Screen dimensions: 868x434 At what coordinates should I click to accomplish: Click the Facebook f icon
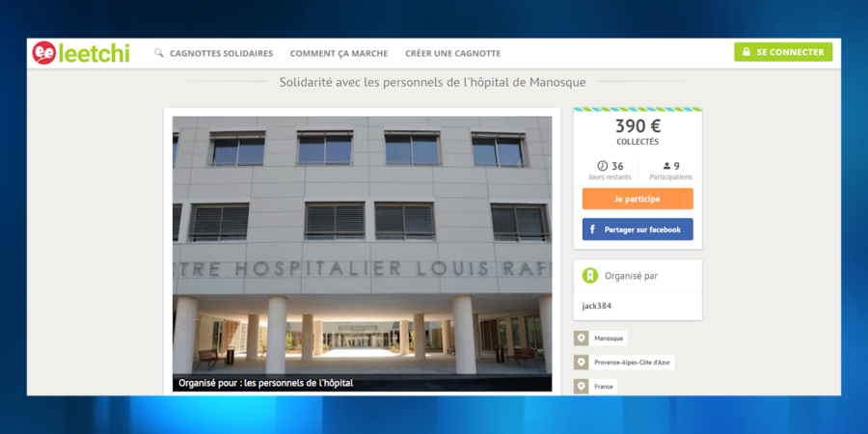click(x=592, y=230)
